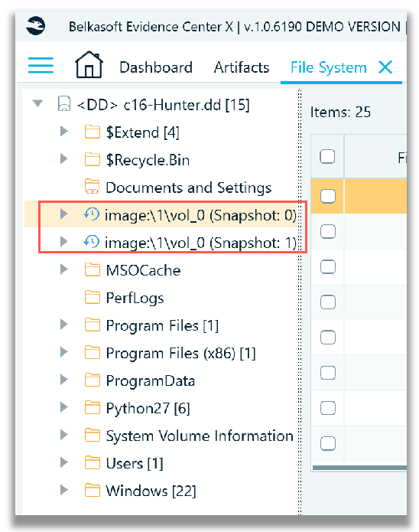Check the checkbox in the highlighted orange row

tap(327, 196)
